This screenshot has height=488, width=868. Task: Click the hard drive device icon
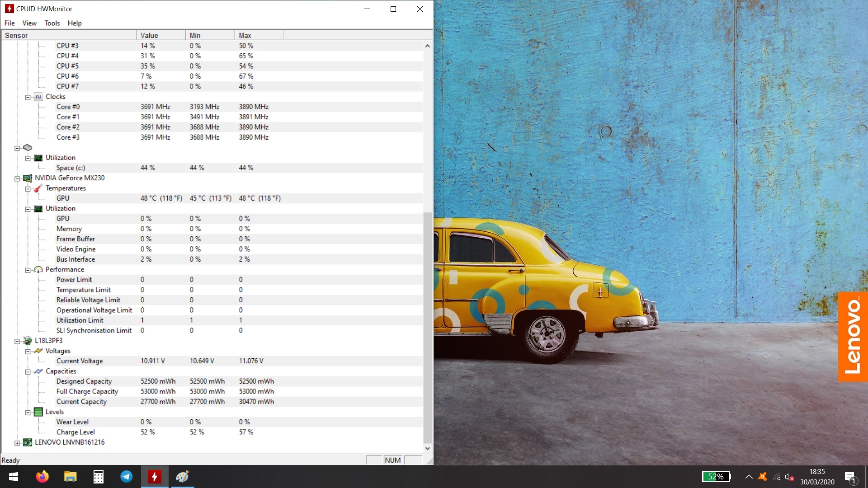tap(28, 148)
